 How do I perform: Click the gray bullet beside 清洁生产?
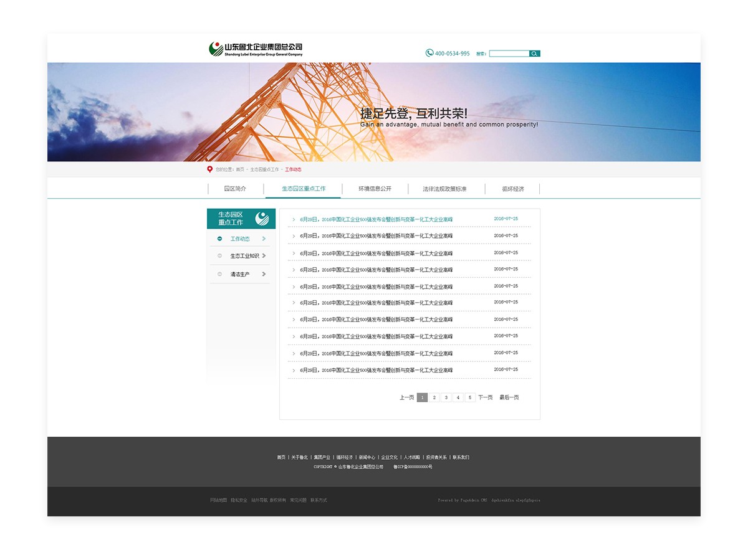point(219,274)
